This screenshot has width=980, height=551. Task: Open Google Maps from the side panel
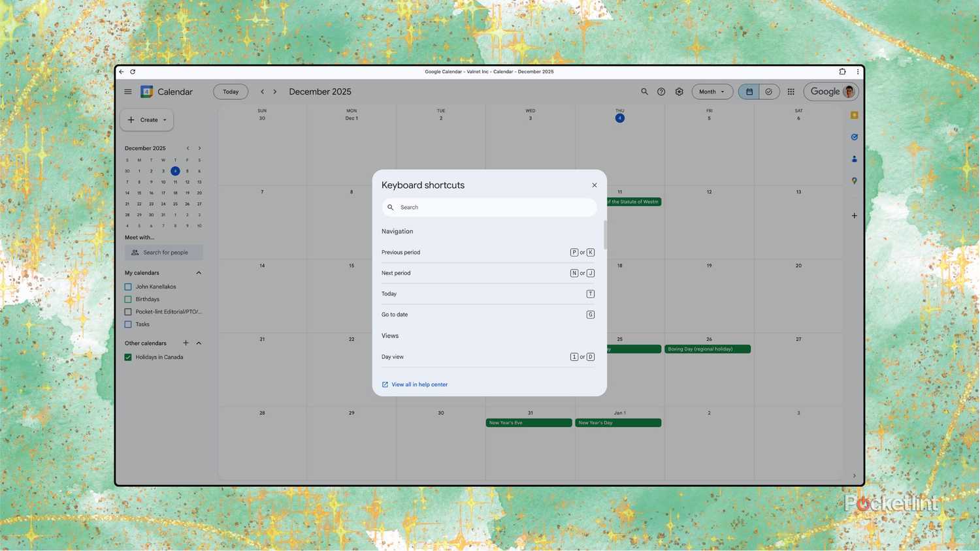[x=854, y=180]
